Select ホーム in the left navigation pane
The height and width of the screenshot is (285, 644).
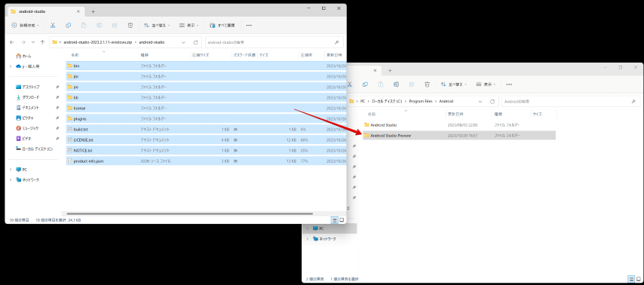point(23,56)
